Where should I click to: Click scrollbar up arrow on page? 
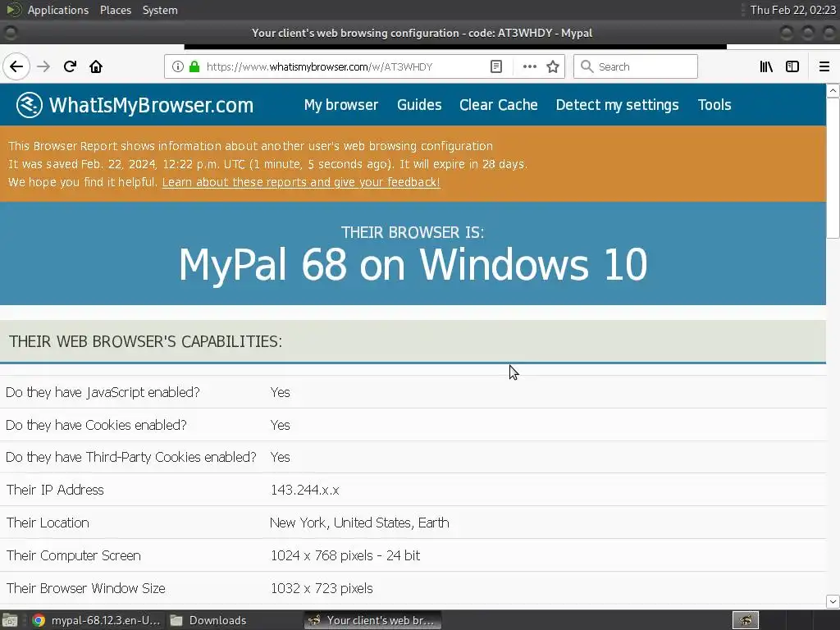coord(833,90)
